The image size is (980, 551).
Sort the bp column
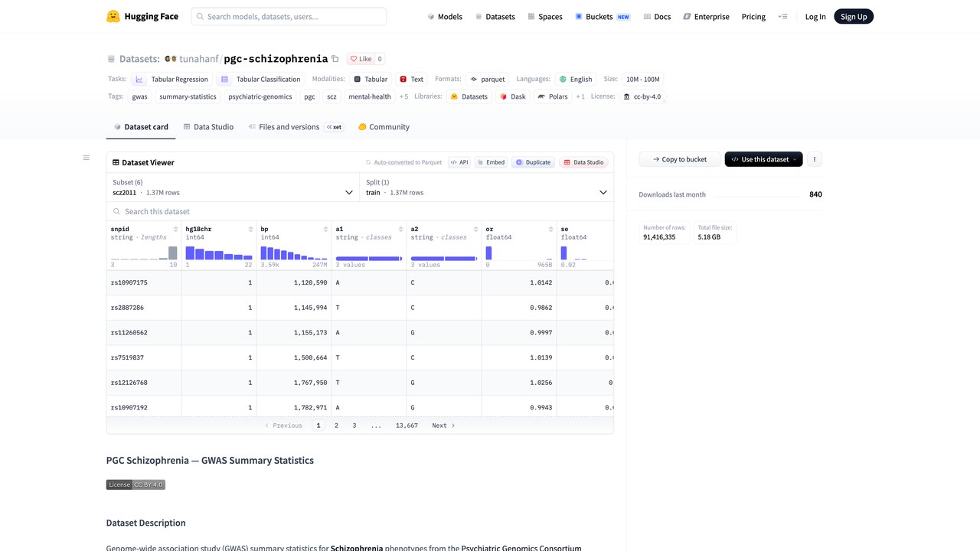pyautogui.click(x=325, y=229)
